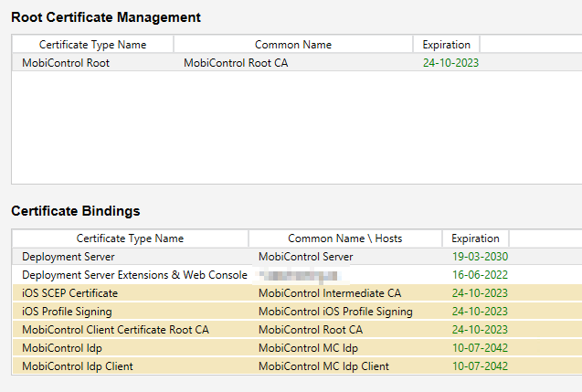Click the MobiControl iOS Profile Signing common name
The image size is (582, 392).
point(335,312)
